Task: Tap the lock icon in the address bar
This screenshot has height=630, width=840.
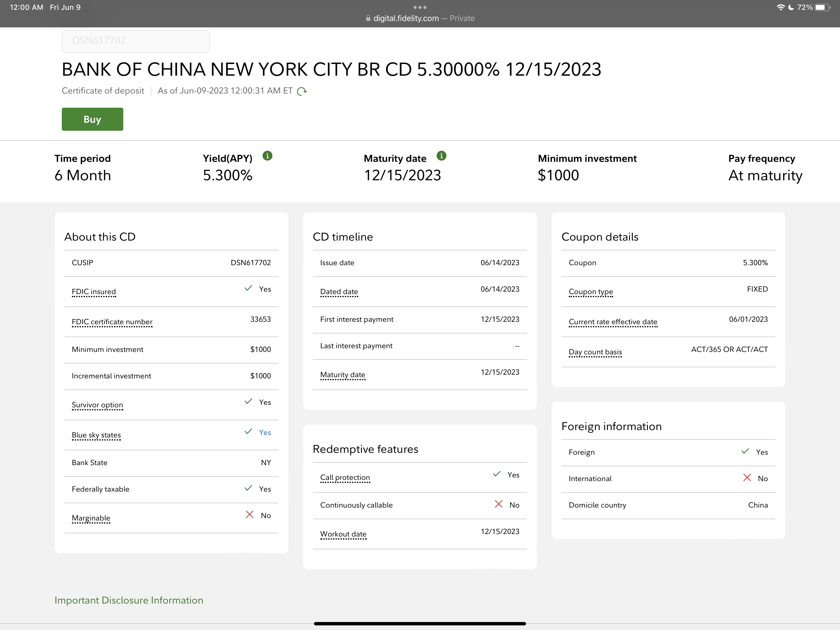Action: [x=368, y=18]
